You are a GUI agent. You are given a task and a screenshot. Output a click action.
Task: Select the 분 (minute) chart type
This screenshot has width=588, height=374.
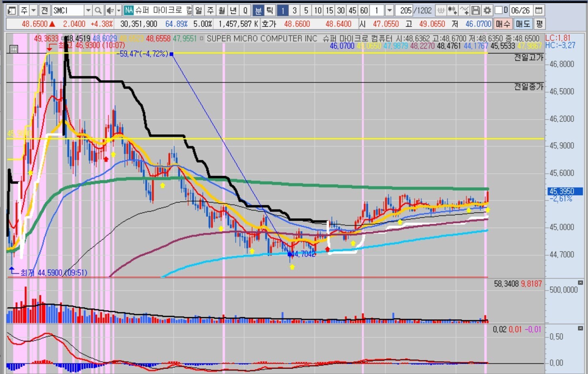[258, 10]
